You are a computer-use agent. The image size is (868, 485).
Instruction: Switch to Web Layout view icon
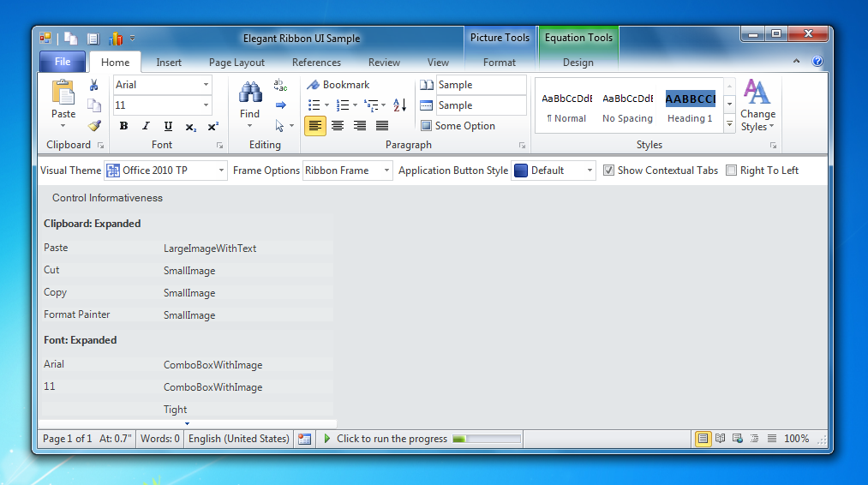(738, 439)
